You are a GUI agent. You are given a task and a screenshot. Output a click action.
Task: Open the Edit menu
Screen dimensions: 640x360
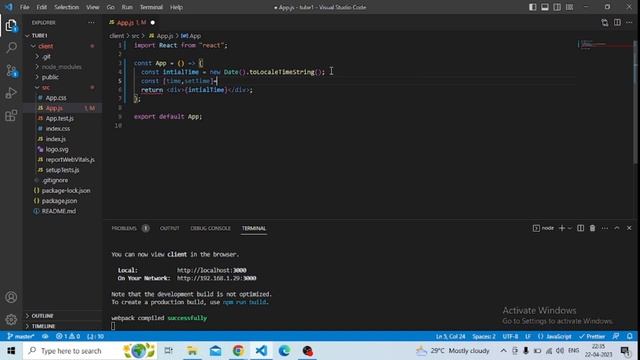coord(42,7)
